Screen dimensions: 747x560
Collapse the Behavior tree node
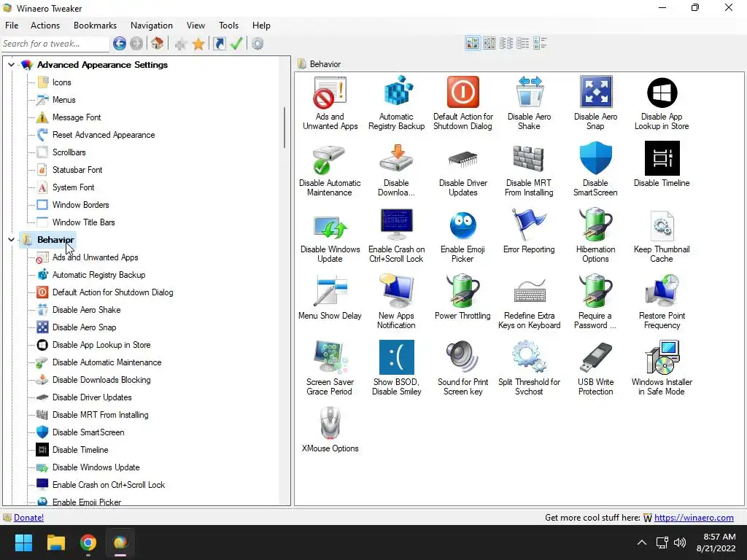point(12,239)
